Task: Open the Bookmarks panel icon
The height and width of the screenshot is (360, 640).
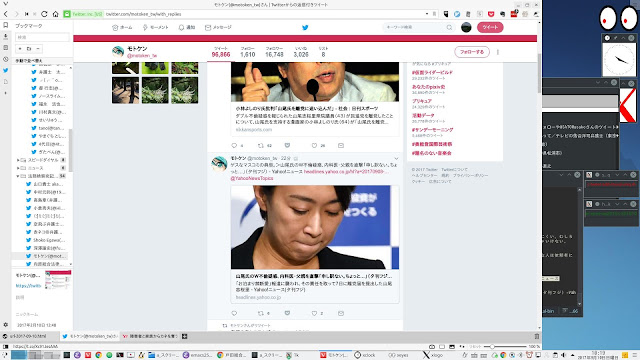Action: (5, 25)
